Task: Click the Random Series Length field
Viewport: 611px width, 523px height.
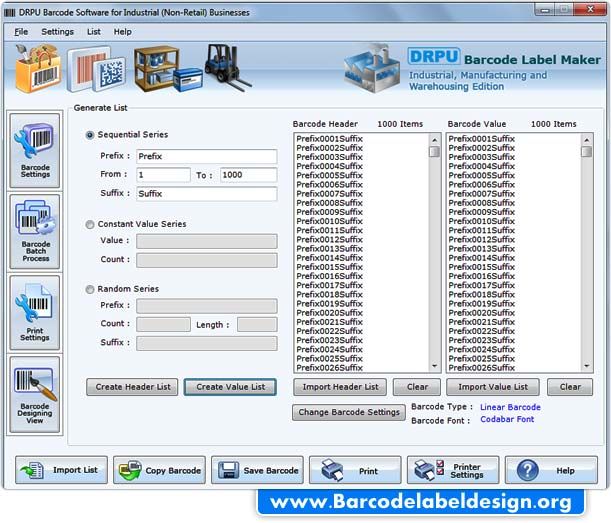Action: [x=257, y=324]
